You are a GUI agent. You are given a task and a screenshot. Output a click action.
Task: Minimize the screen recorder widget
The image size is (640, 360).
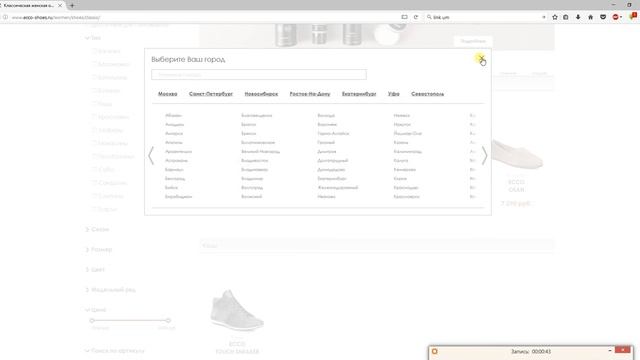(x=610, y=350)
